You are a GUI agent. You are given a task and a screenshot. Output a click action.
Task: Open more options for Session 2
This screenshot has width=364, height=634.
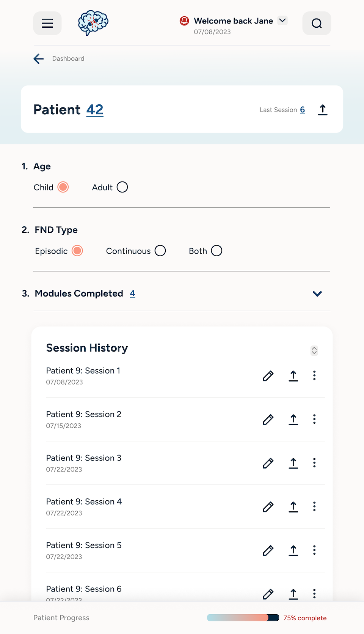tap(314, 419)
